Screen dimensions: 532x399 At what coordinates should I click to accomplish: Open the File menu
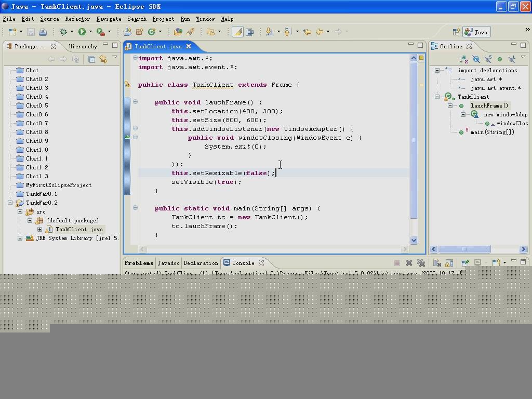tap(9, 19)
